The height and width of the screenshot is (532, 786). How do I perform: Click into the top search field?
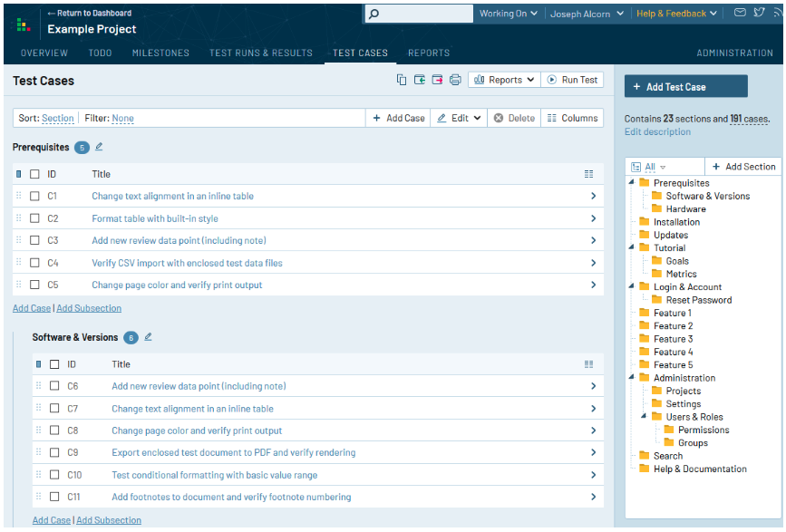(x=419, y=14)
